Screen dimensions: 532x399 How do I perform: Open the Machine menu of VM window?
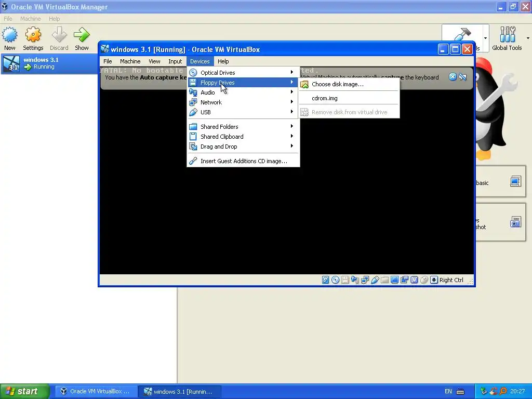tap(130, 61)
